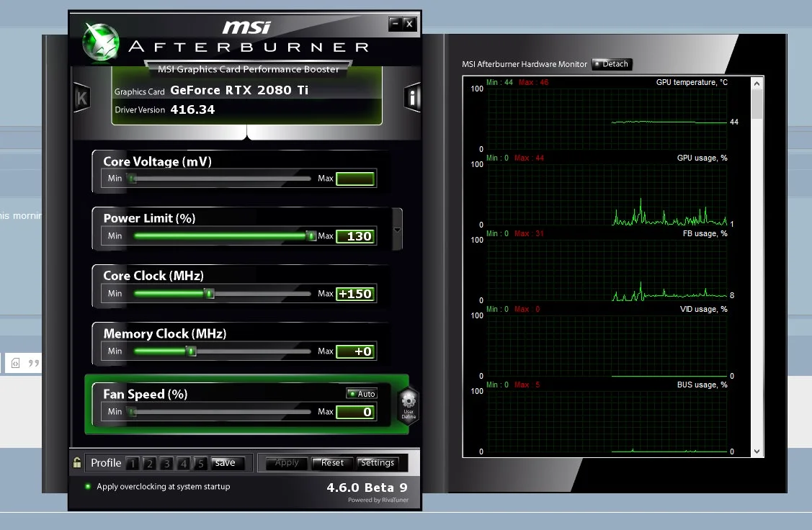Viewport: 812px width, 530px height.
Task: Open the Kombustor K side button
Action: [82, 97]
